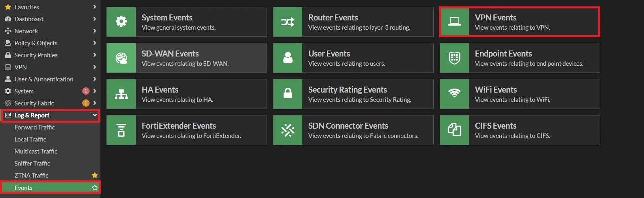644x198 pixels.
Task: Click the SDN Connector Events icon
Action: pos(288,130)
